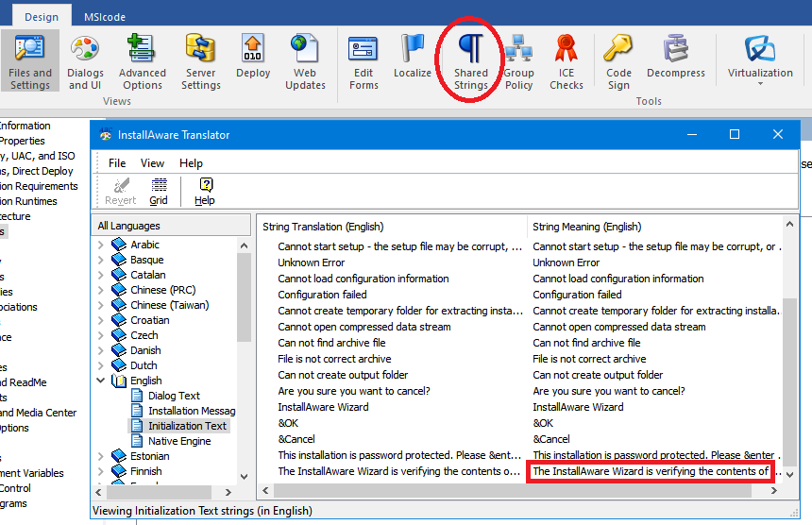Expand the Czech language node
812x525 pixels.
click(x=101, y=335)
